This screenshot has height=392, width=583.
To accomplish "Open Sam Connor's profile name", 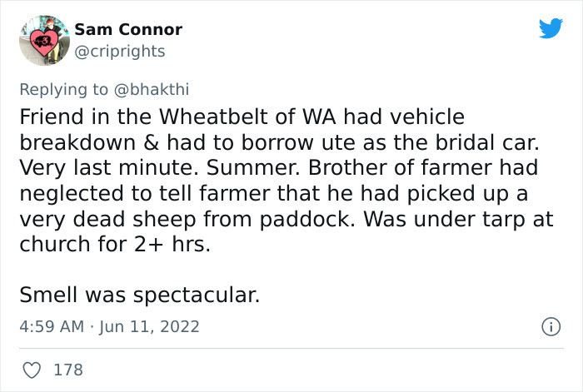I will (128, 29).
